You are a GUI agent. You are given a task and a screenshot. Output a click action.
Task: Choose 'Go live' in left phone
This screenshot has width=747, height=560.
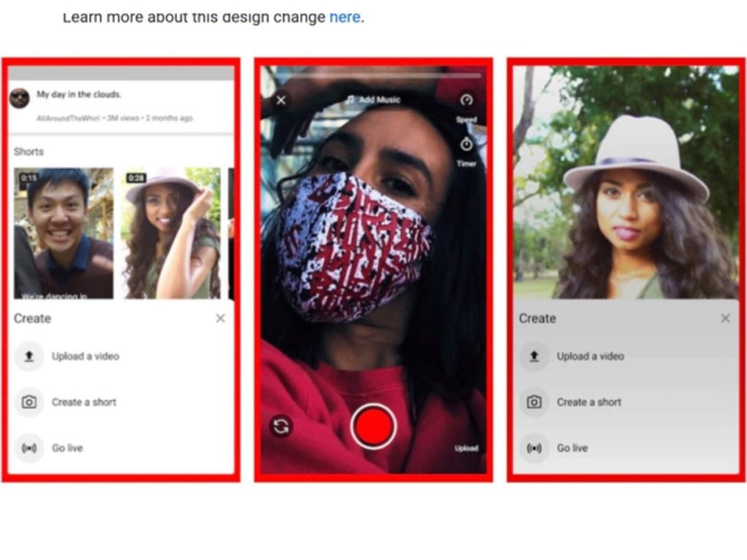(x=67, y=448)
